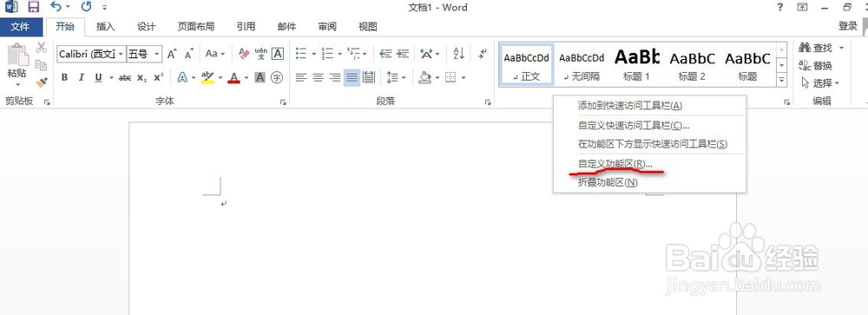
Task: Click Clear Formatting eraser icon
Action: click(x=244, y=54)
